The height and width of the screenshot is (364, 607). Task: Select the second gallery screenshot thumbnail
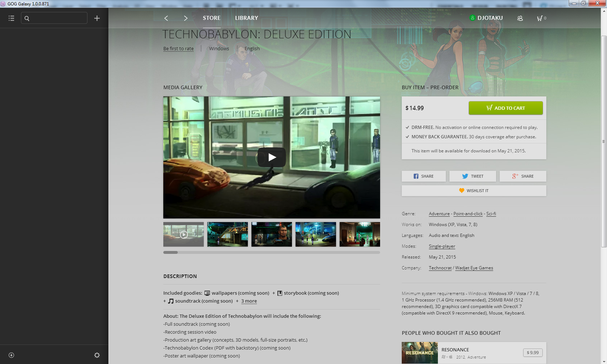click(228, 234)
